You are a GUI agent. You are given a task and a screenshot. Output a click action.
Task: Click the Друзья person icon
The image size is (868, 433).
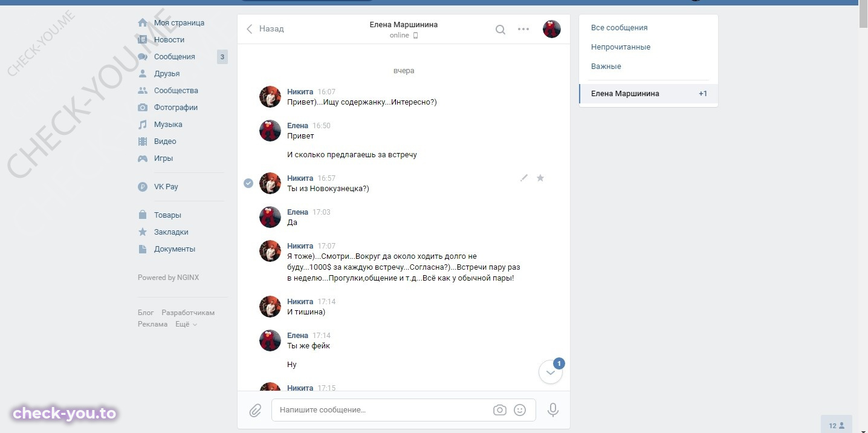143,74
